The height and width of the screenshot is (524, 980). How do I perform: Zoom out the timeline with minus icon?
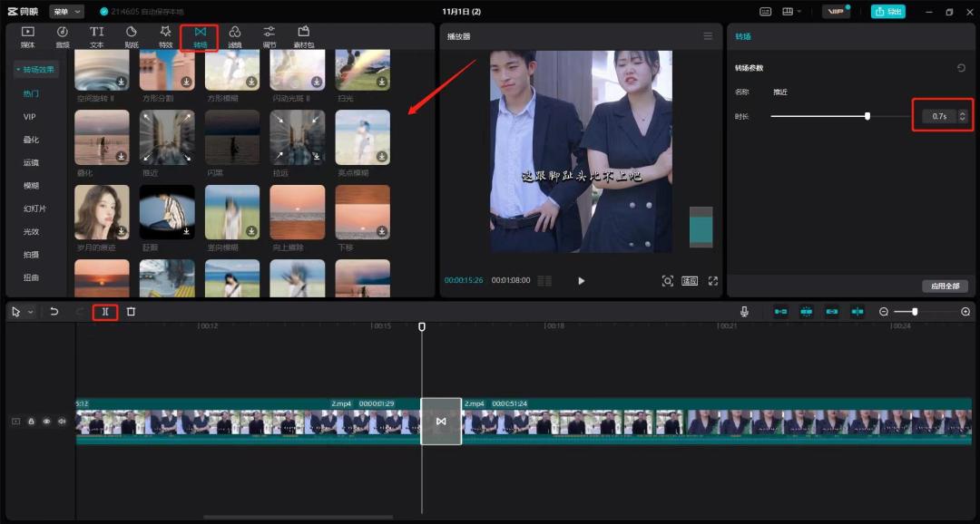884,312
